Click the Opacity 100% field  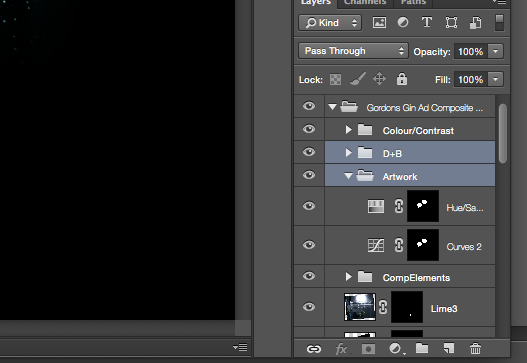pyautogui.click(x=471, y=51)
